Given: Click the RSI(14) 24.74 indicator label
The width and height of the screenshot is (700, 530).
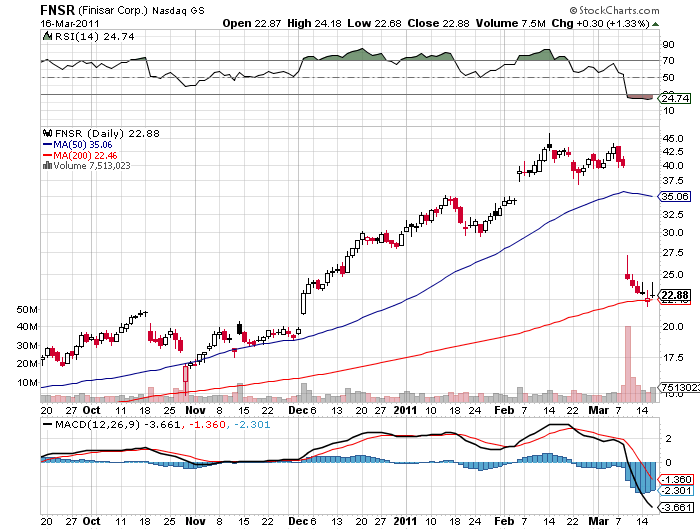Looking at the screenshot, I should [95, 37].
